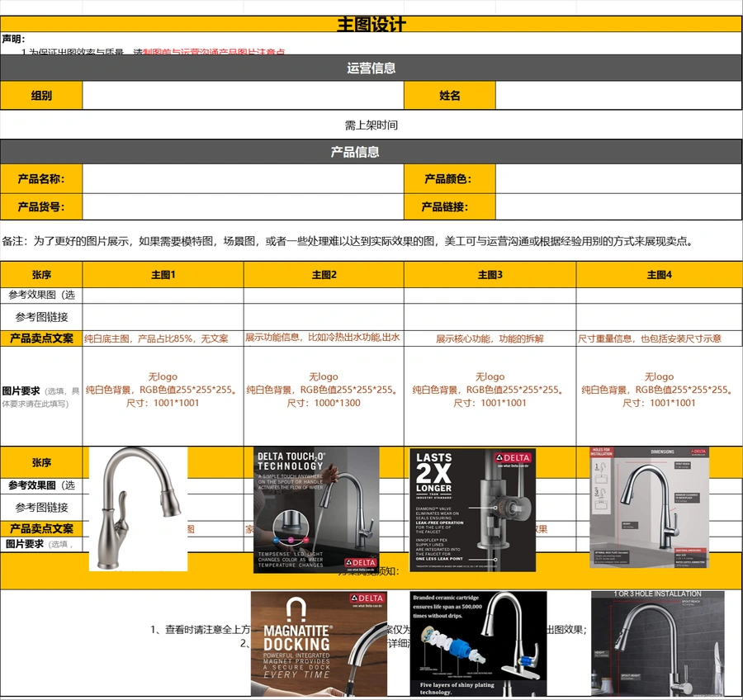
Task: Select the 运营信息 section header
Action: tap(371, 68)
